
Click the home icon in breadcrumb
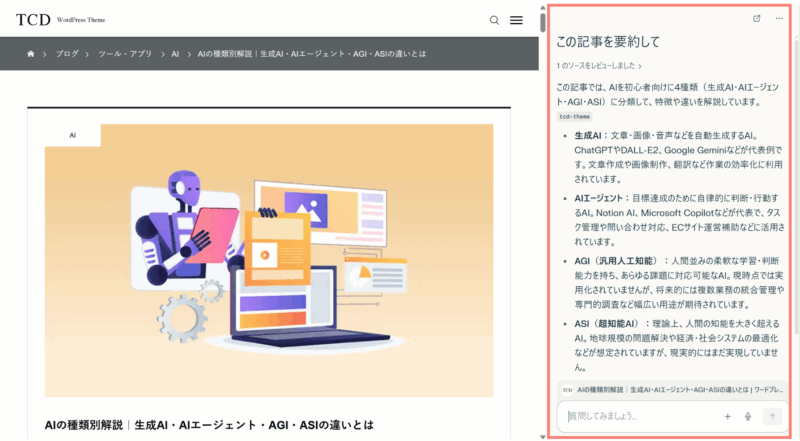pos(31,54)
